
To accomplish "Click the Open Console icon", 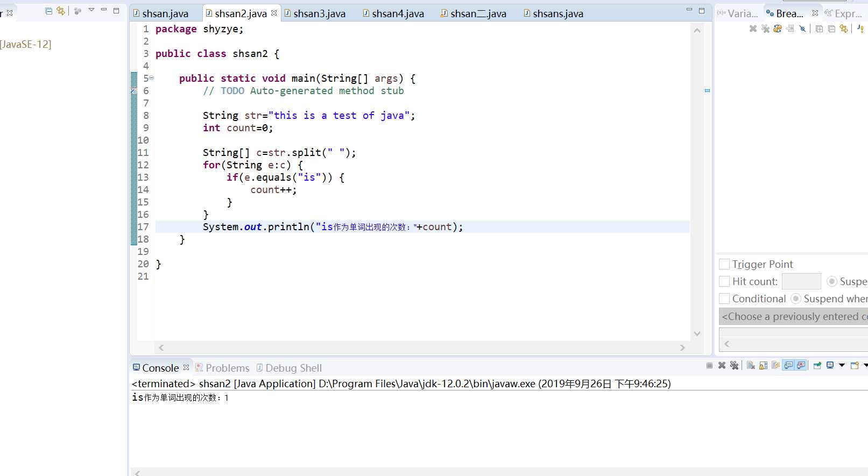I will coord(855,365).
